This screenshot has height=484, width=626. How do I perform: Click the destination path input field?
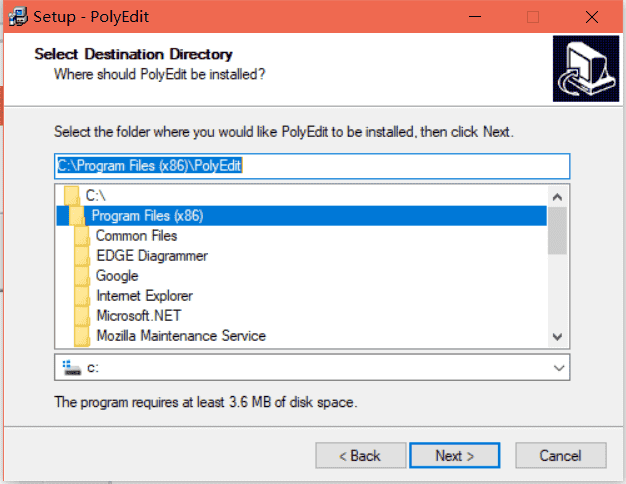pos(312,166)
